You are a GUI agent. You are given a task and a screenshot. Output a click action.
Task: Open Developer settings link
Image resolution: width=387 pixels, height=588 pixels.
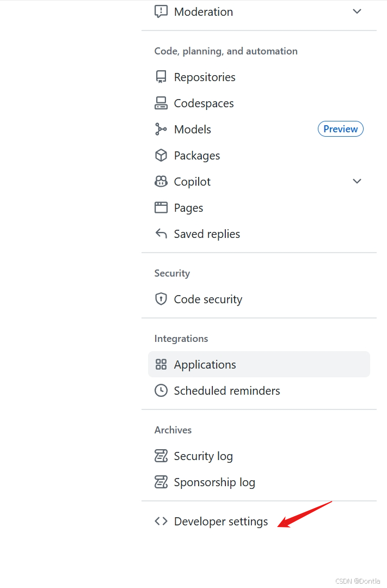coord(220,521)
